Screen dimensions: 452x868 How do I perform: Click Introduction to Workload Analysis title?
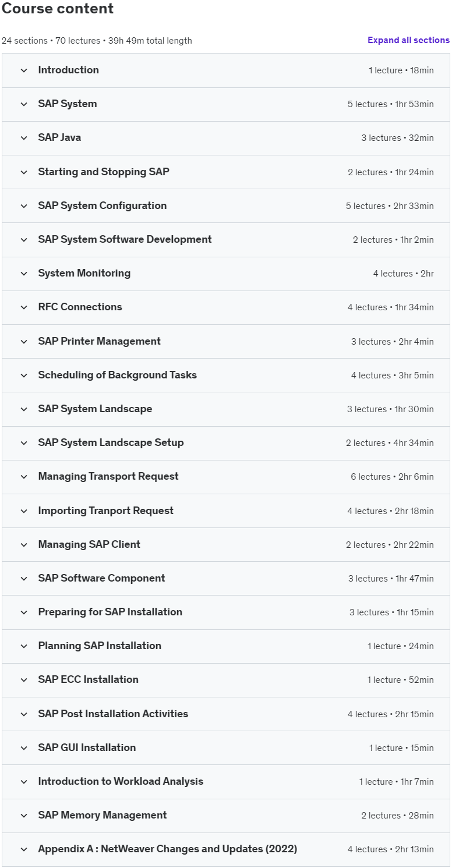click(x=121, y=781)
